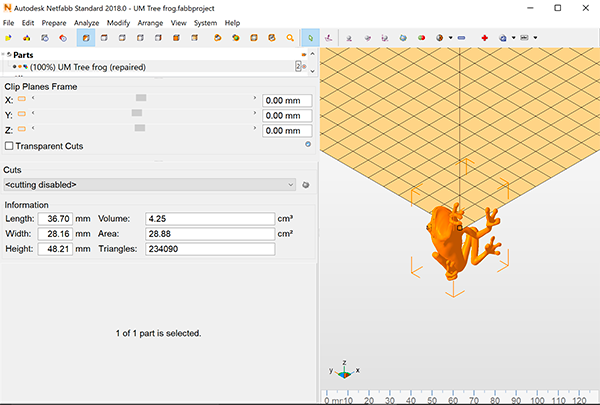Open the Arrange menu

pos(150,23)
